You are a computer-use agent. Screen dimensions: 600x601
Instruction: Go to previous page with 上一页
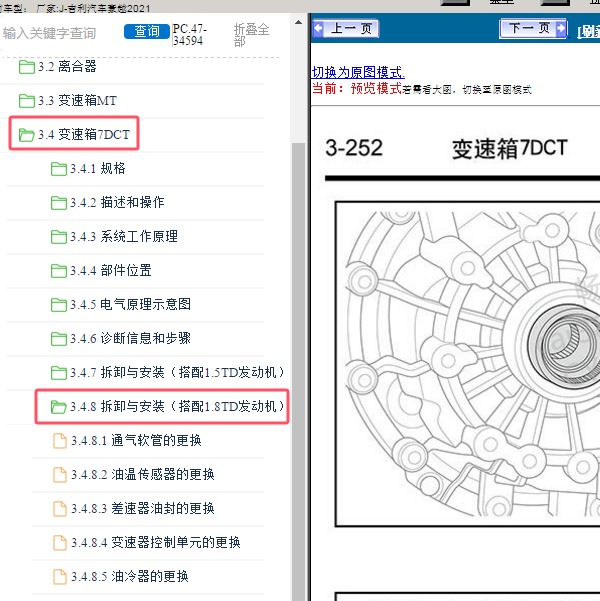coord(346,28)
